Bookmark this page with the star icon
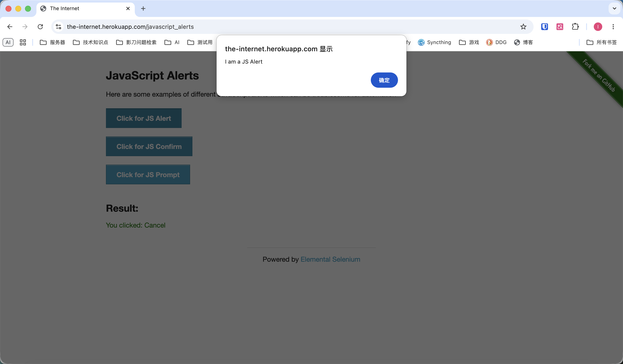 point(523,27)
